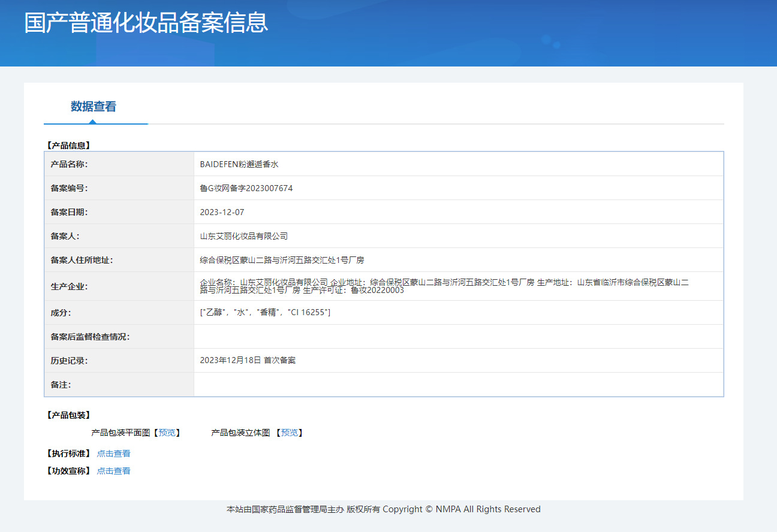
Task: Click the 生产企业 row label
Action: point(70,286)
